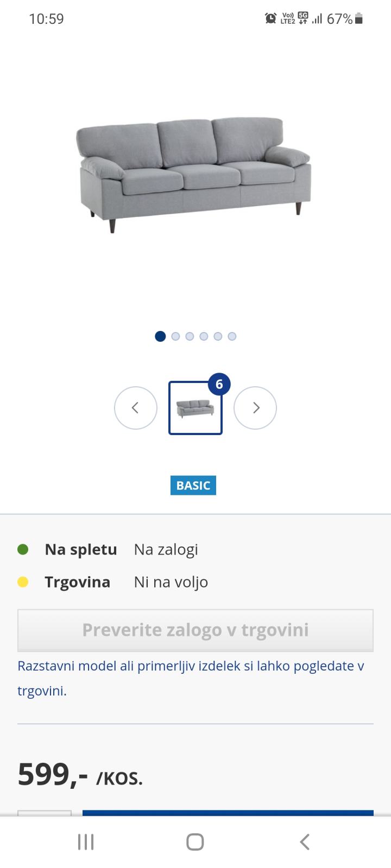
Task: Jump to fifth carousel image dot
Action: 218,336
